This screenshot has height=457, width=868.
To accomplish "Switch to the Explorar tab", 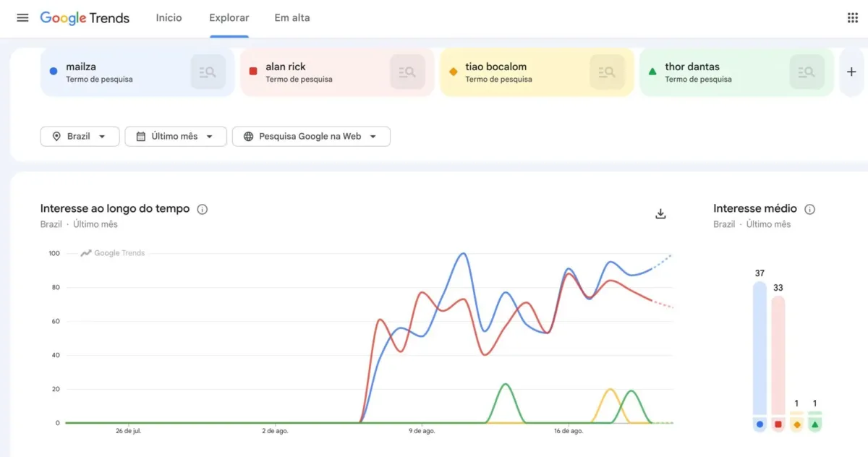I will click(x=229, y=17).
